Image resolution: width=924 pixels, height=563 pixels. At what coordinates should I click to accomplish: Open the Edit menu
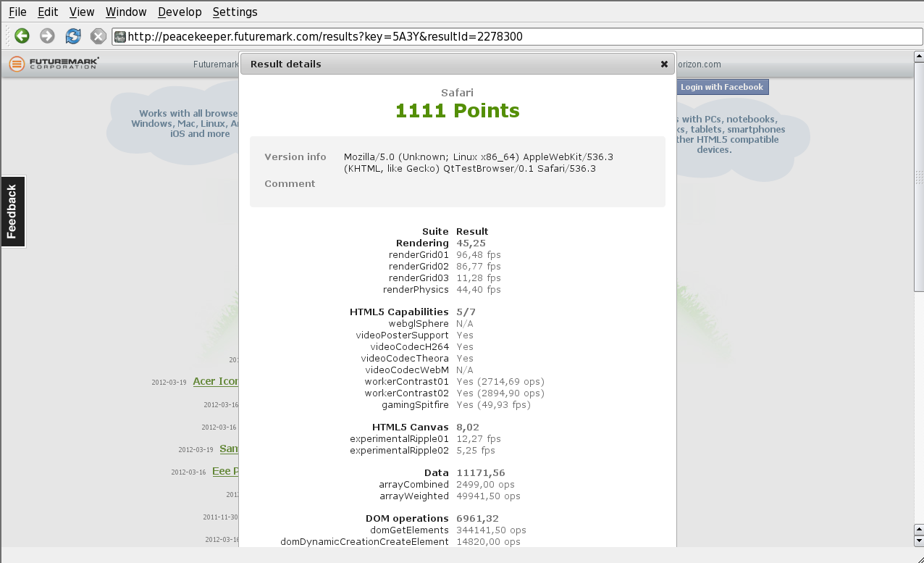48,12
